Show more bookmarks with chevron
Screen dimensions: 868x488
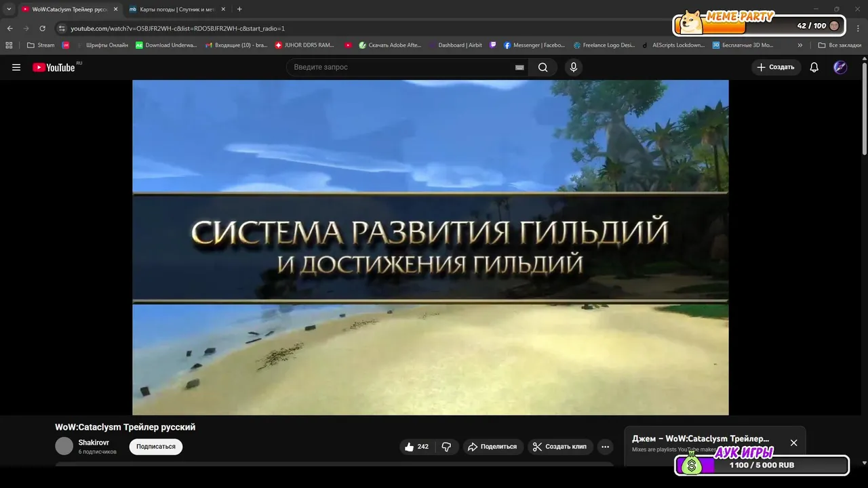click(800, 45)
